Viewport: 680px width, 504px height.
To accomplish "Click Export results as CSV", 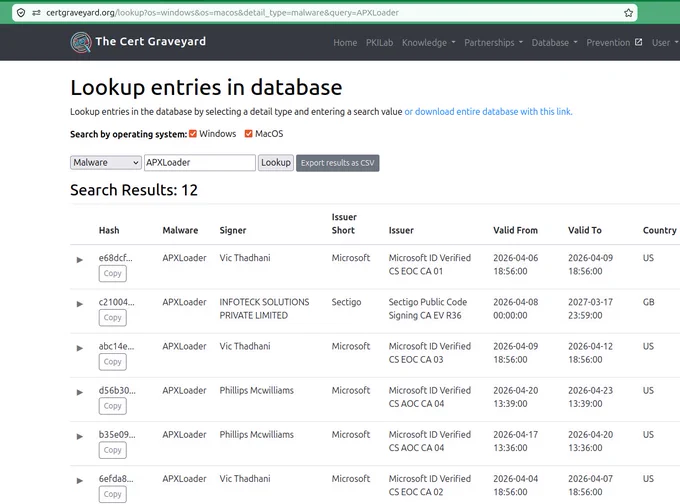I will (337, 163).
